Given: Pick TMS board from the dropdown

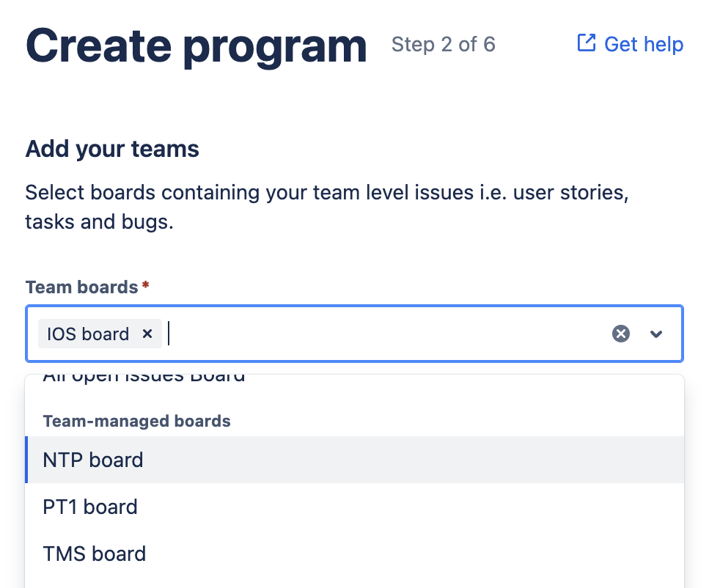Looking at the screenshot, I should tap(95, 554).
